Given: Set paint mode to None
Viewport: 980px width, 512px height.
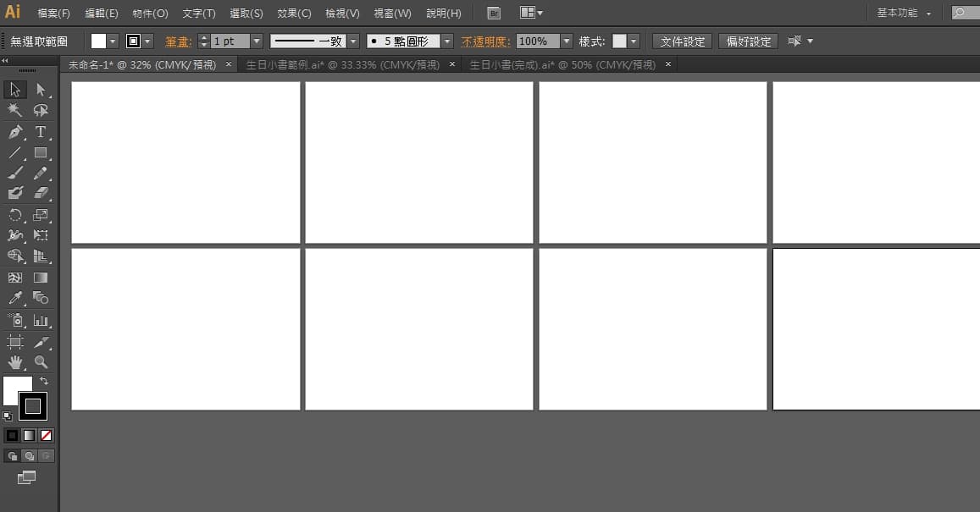Looking at the screenshot, I should [x=47, y=436].
